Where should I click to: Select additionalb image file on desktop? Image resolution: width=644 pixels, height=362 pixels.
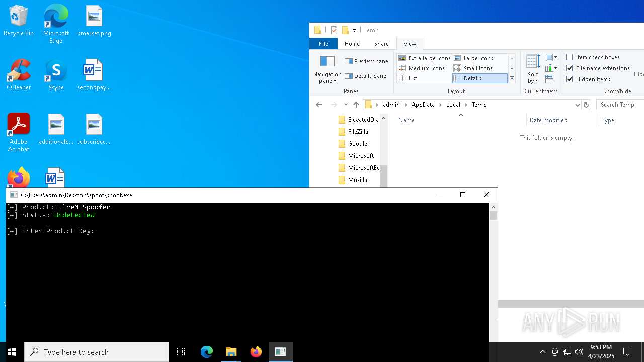[56, 130]
